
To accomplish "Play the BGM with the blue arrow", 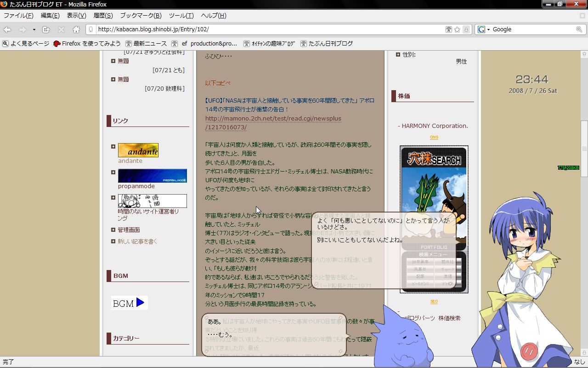I will [141, 303].
